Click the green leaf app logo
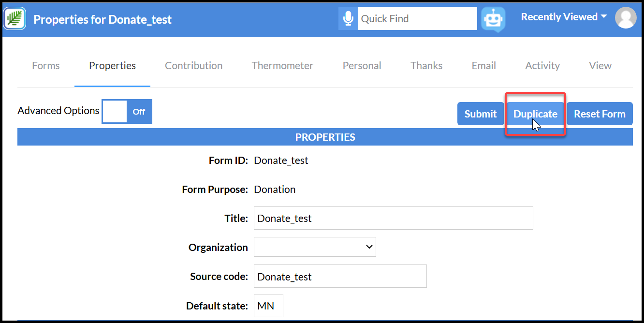This screenshot has height=323, width=644. [15, 18]
